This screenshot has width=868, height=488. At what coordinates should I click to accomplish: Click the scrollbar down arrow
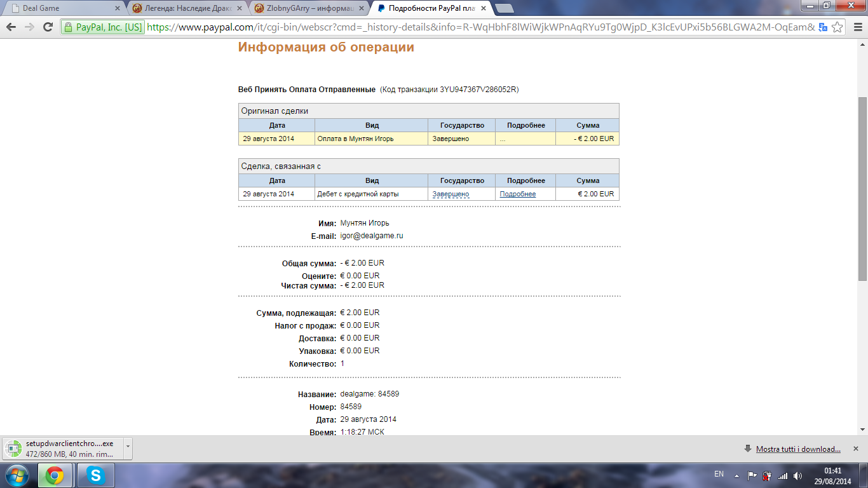click(x=862, y=430)
